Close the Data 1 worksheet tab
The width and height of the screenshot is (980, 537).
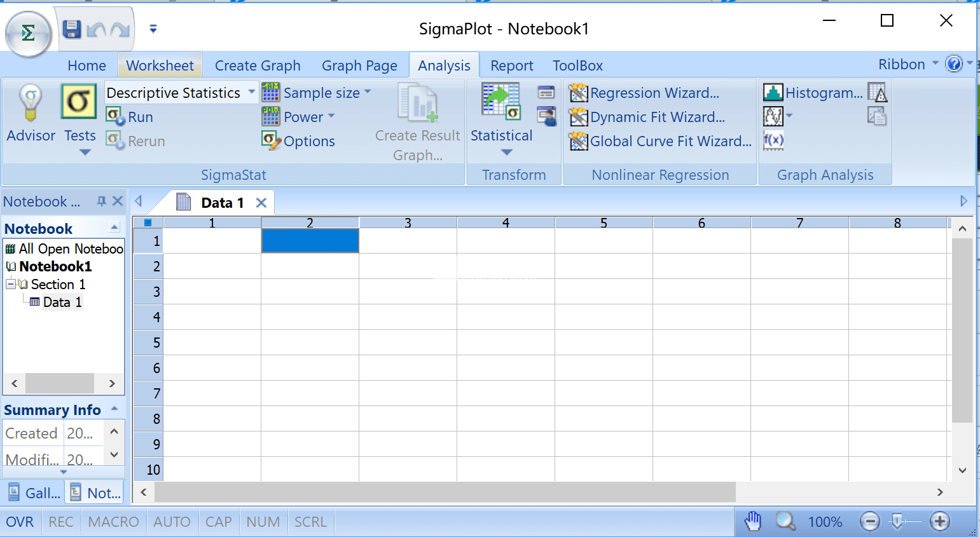261,203
